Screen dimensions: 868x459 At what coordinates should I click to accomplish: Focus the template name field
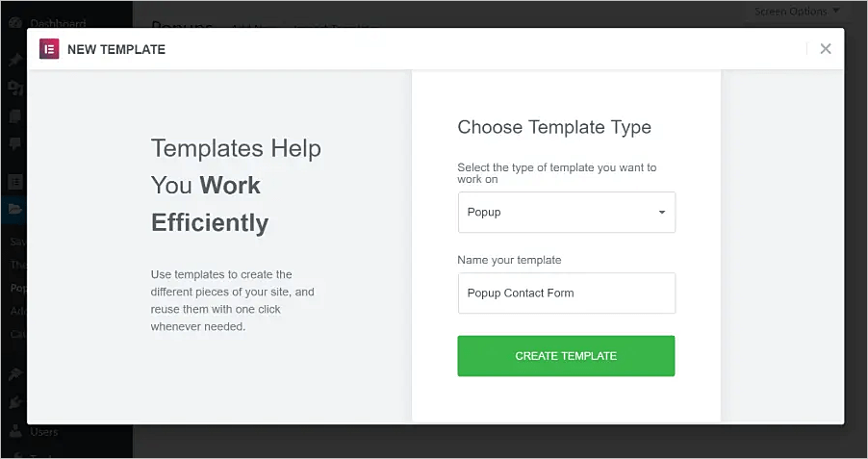pyautogui.click(x=566, y=293)
